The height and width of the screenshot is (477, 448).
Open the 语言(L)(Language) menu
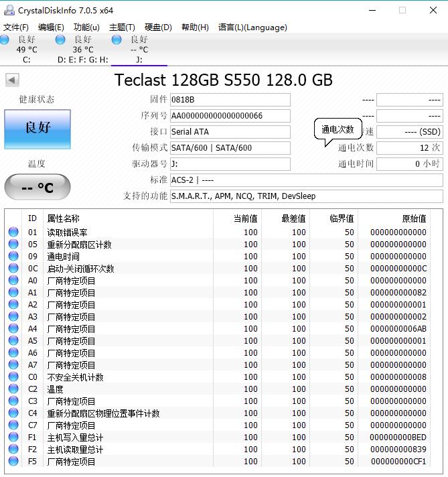pos(252,27)
